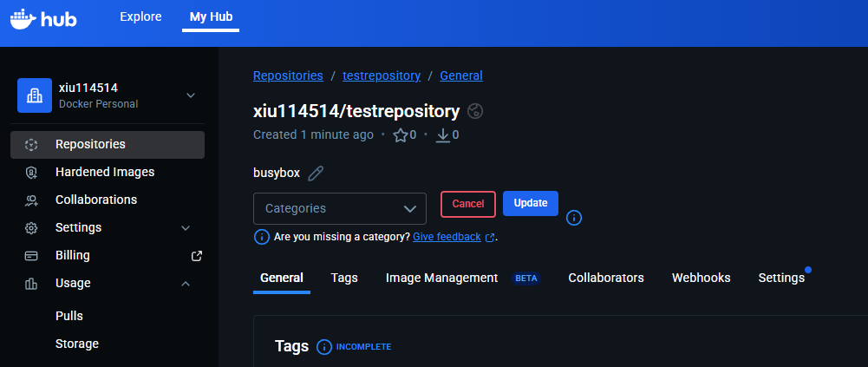Click the Update button
The image size is (868, 367).
531,203
